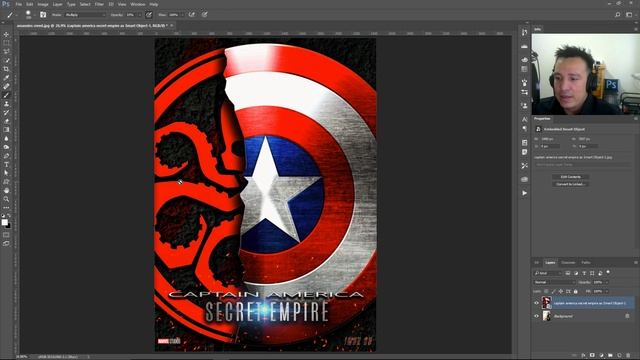The height and width of the screenshot is (360, 640).
Task: Open the Window menu
Action: (138, 4)
